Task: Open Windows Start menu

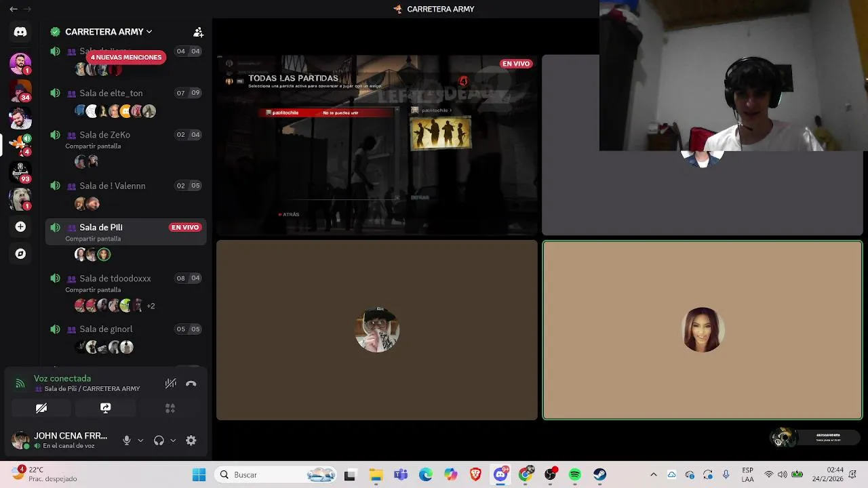Action: click(199, 474)
